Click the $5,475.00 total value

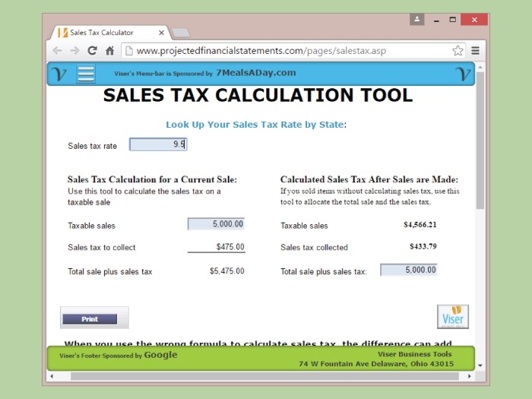click(x=227, y=271)
